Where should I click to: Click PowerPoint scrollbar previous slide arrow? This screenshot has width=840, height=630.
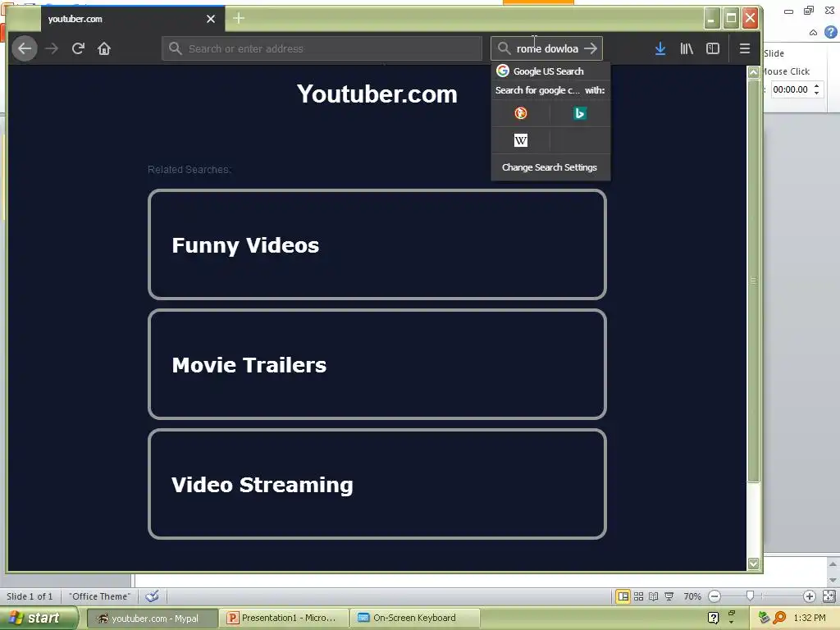click(x=833, y=564)
